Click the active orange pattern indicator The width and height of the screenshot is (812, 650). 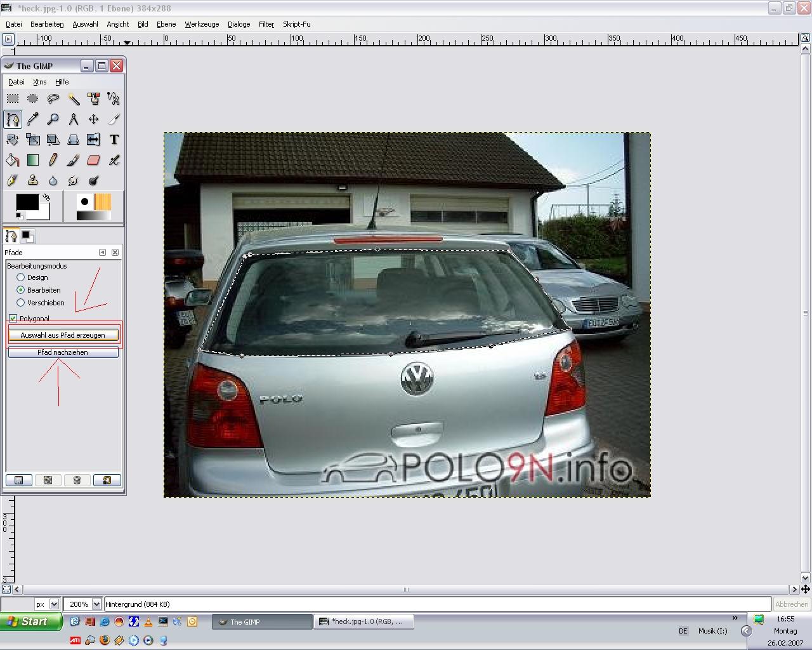[x=103, y=202]
